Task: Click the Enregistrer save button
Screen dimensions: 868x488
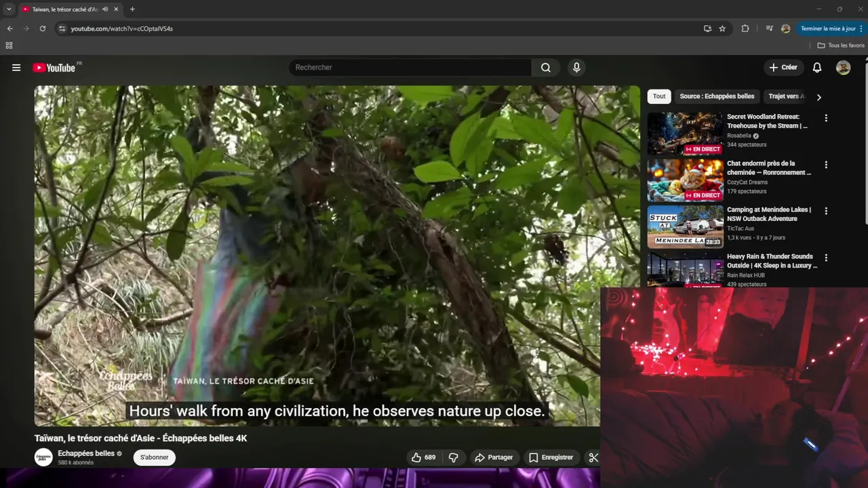Action: (551, 457)
